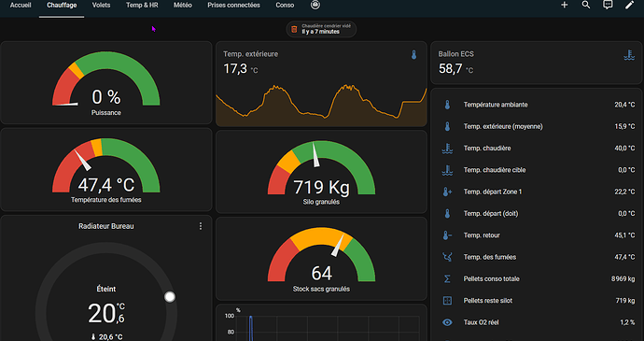Select the Chauffage tab

tap(62, 6)
